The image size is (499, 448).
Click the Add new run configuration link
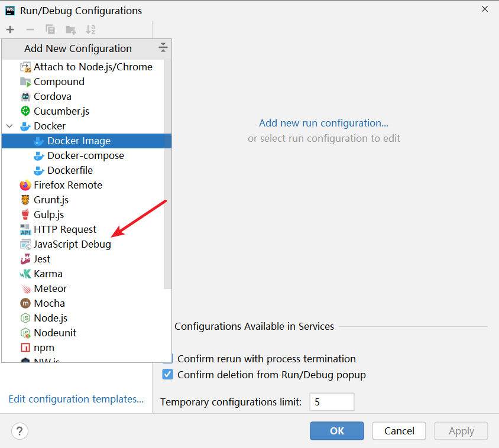click(324, 122)
